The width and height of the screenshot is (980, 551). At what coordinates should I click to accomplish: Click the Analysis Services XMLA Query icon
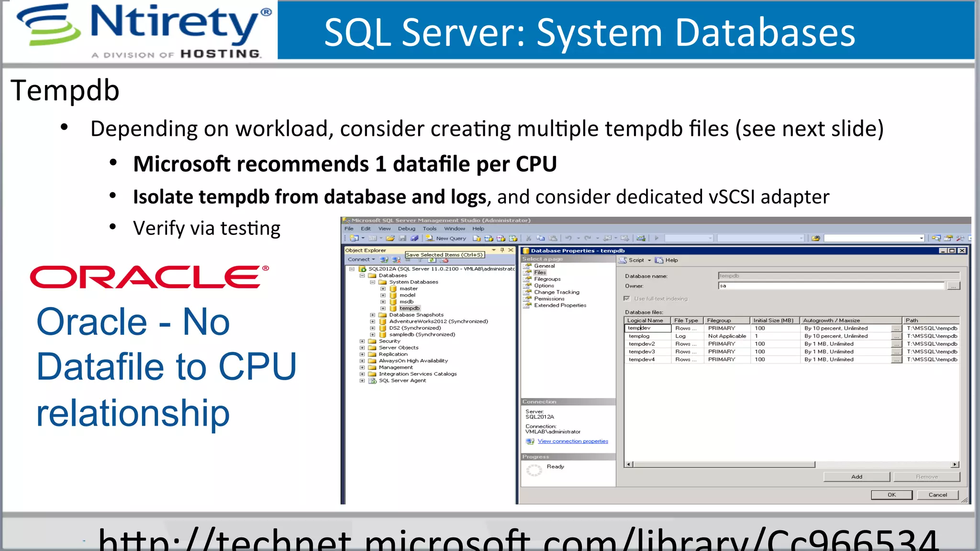[x=513, y=238]
